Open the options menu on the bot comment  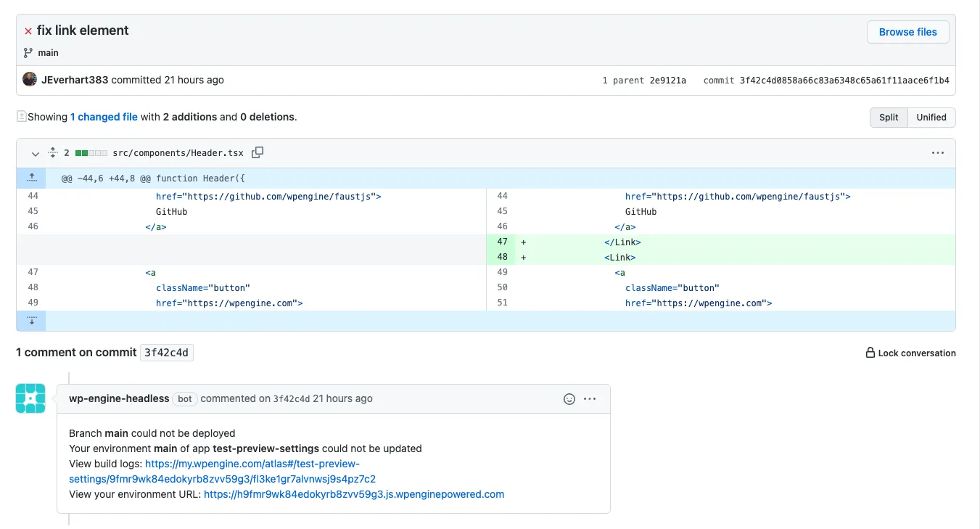click(x=590, y=398)
